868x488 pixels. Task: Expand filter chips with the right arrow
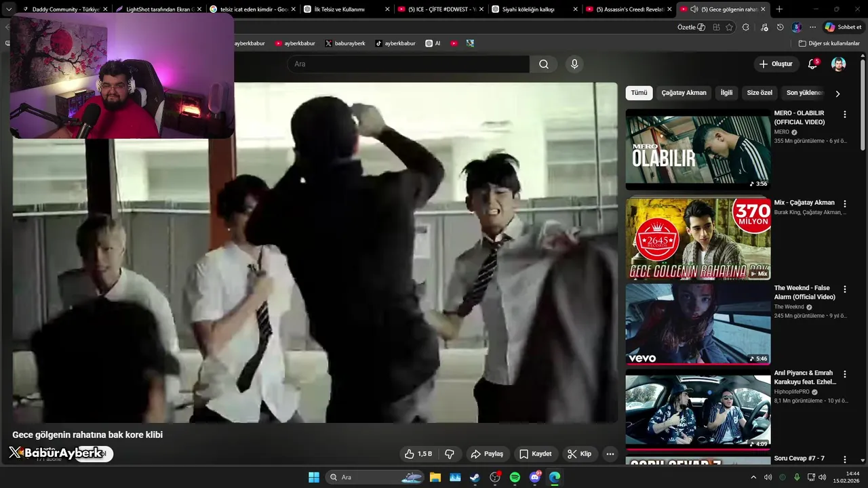coord(837,94)
